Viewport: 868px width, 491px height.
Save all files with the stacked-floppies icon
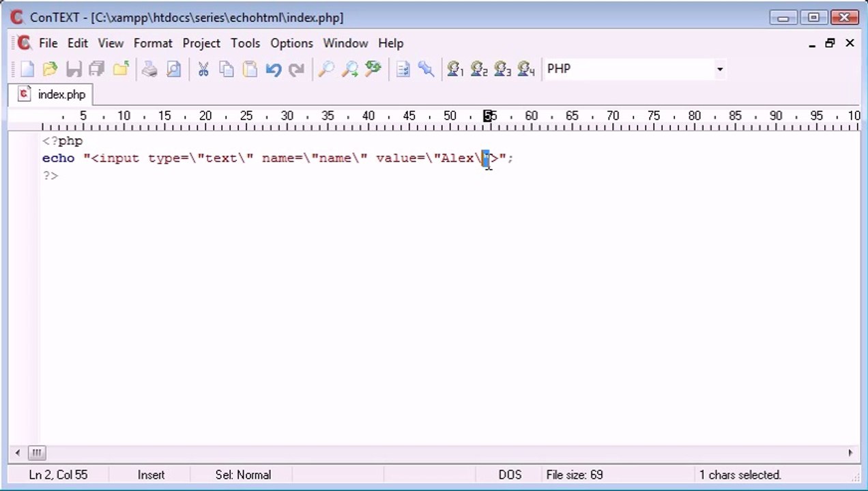(97, 69)
